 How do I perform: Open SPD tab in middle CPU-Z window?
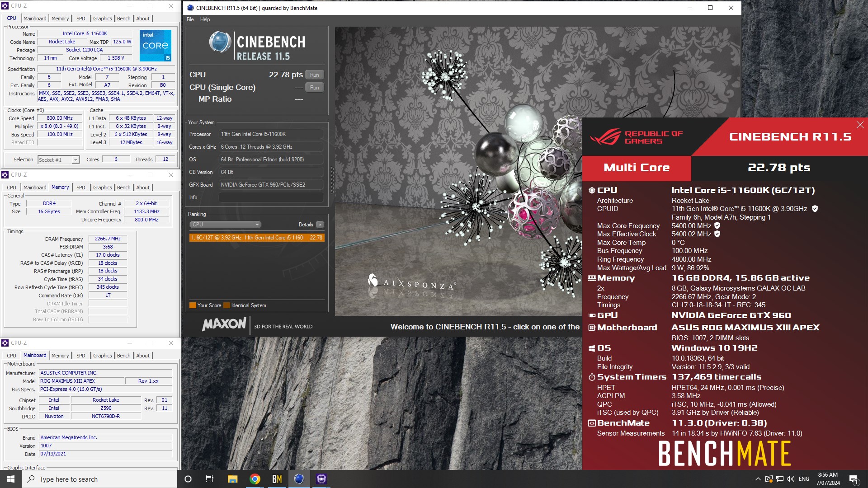tap(80, 188)
